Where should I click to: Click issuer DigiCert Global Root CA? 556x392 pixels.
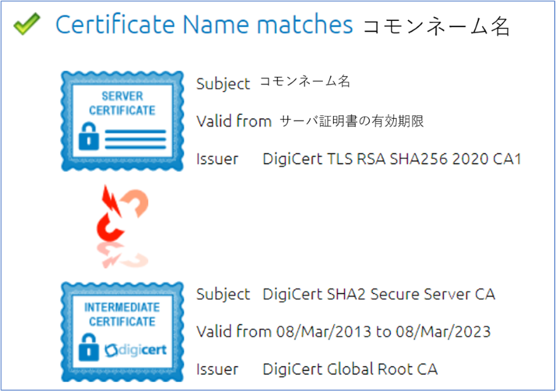pos(350,369)
